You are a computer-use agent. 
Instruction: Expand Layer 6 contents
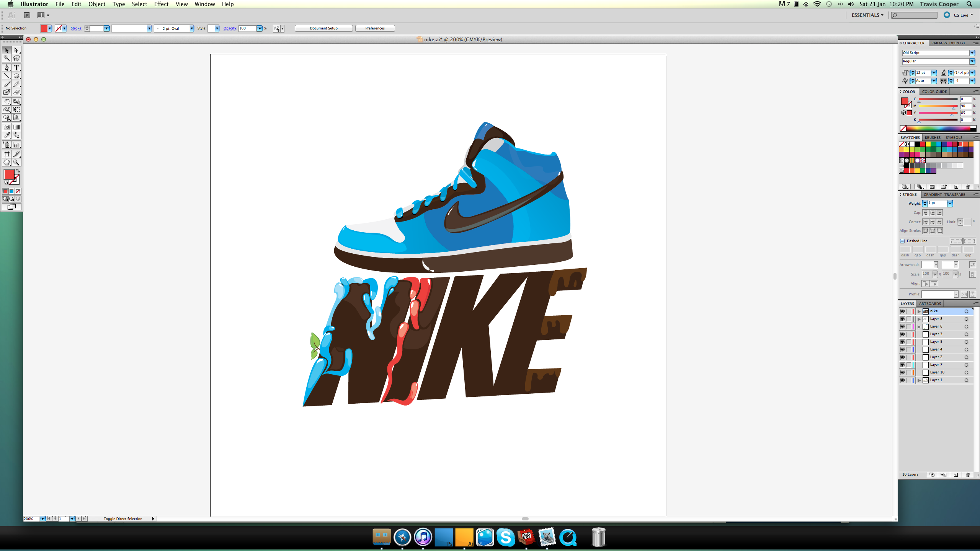tap(919, 327)
